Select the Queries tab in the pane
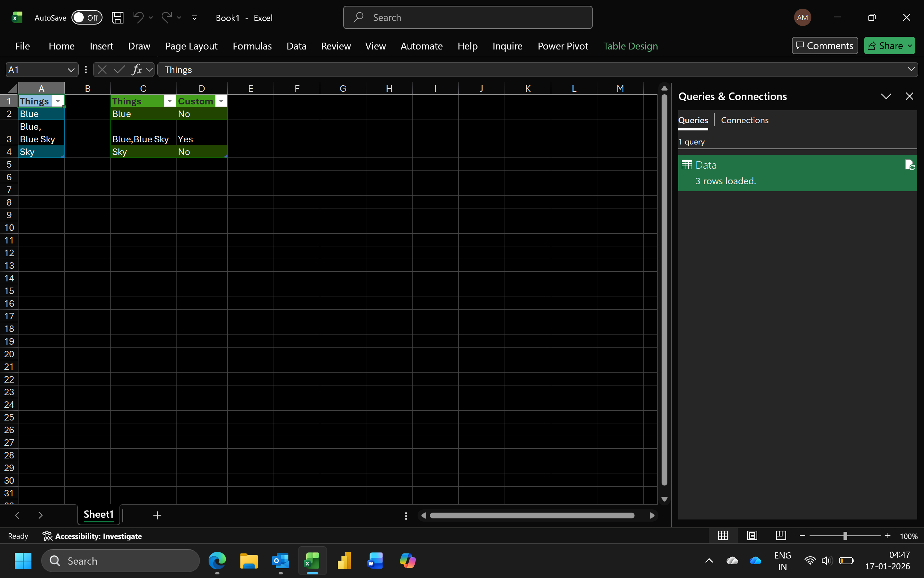Image resolution: width=924 pixels, height=578 pixels. [693, 120]
